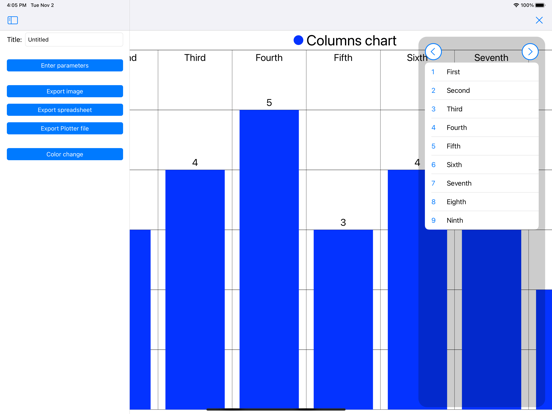Click the right chevron circle button
The image size is (552, 414).
click(x=530, y=52)
